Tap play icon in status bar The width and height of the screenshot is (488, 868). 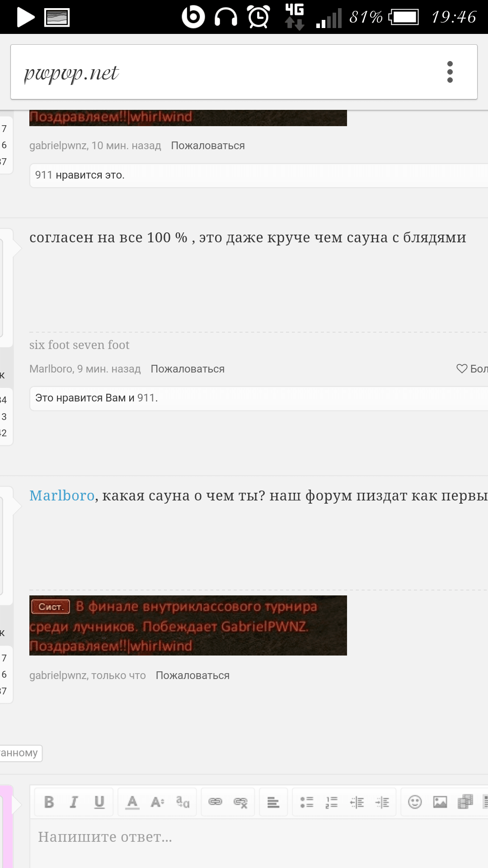click(x=25, y=17)
